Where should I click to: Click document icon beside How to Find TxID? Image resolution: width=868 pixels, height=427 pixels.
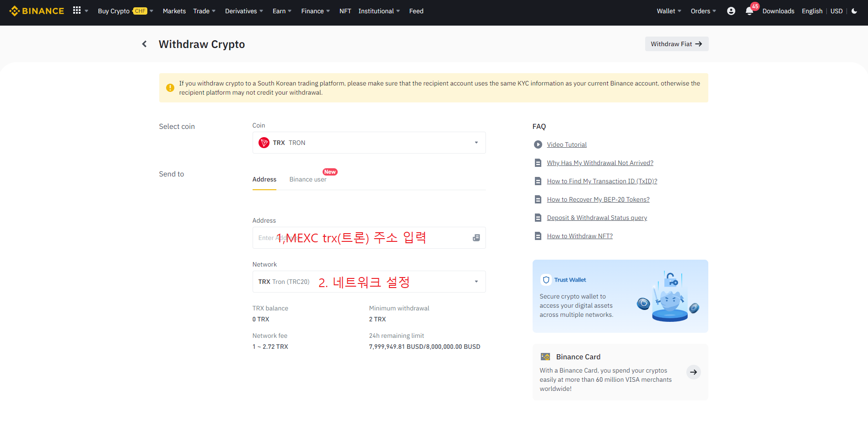[538, 181]
